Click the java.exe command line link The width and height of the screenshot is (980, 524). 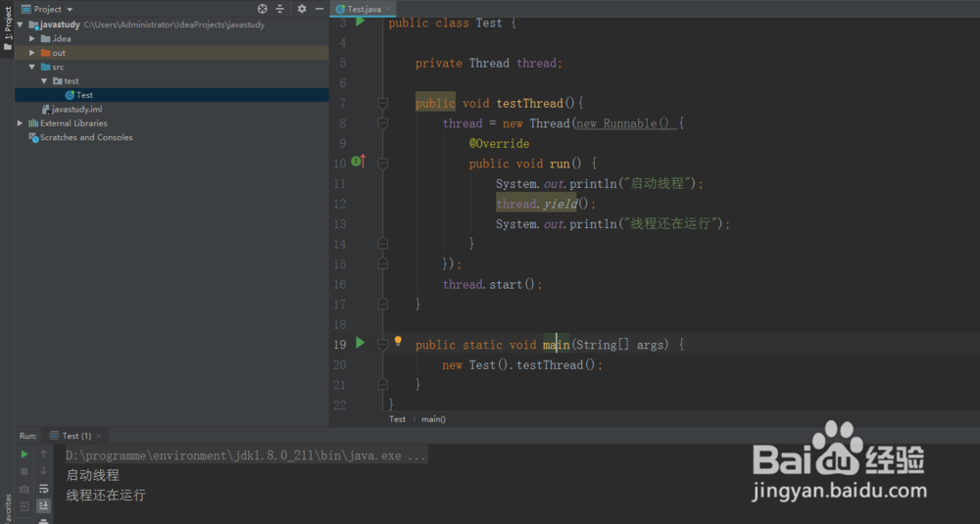[x=246, y=455]
